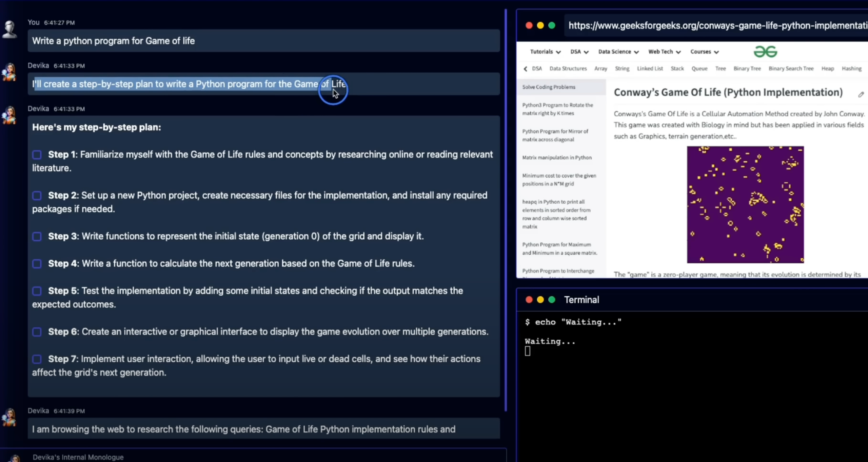Select the Linked List topic tab
868x462 pixels.
(650, 68)
